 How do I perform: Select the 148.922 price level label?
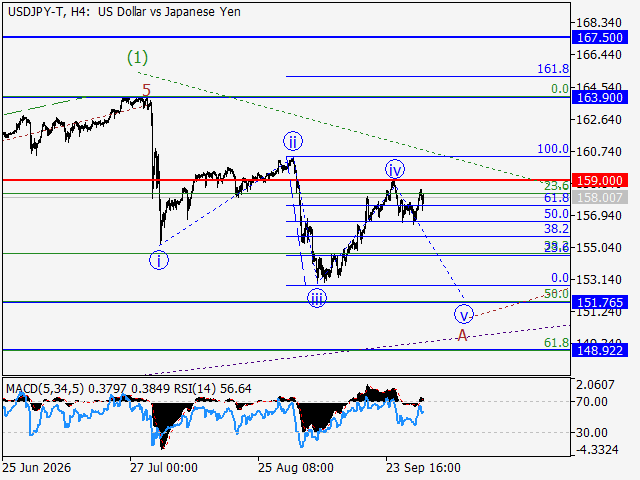pos(600,350)
